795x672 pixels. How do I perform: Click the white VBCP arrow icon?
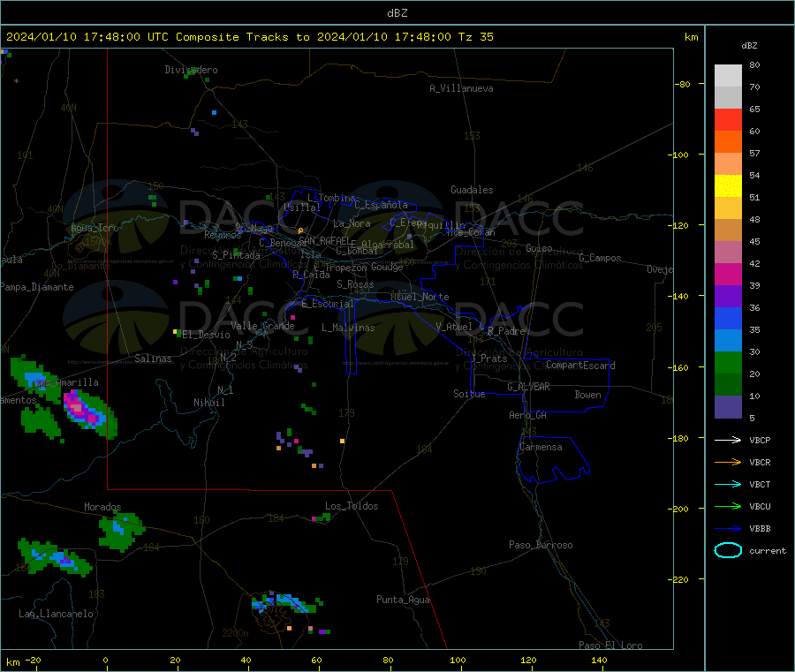point(728,440)
